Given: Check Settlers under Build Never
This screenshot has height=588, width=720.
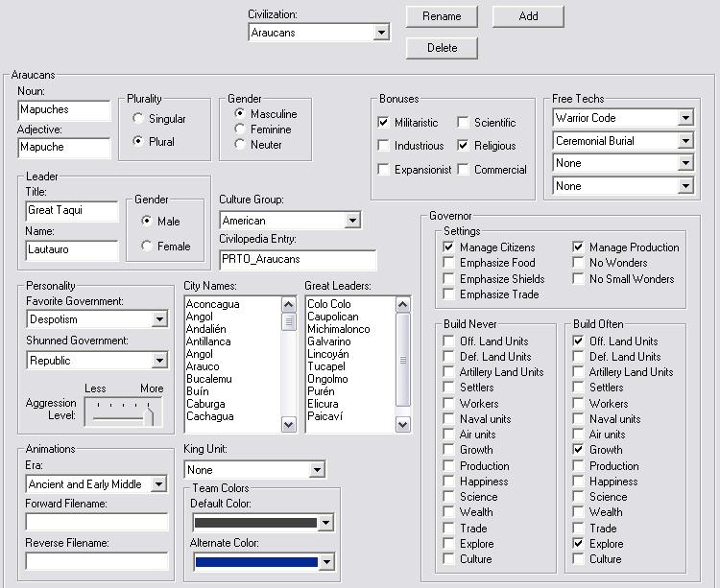Looking at the screenshot, I should pyautogui.click(x=449, y=388).
